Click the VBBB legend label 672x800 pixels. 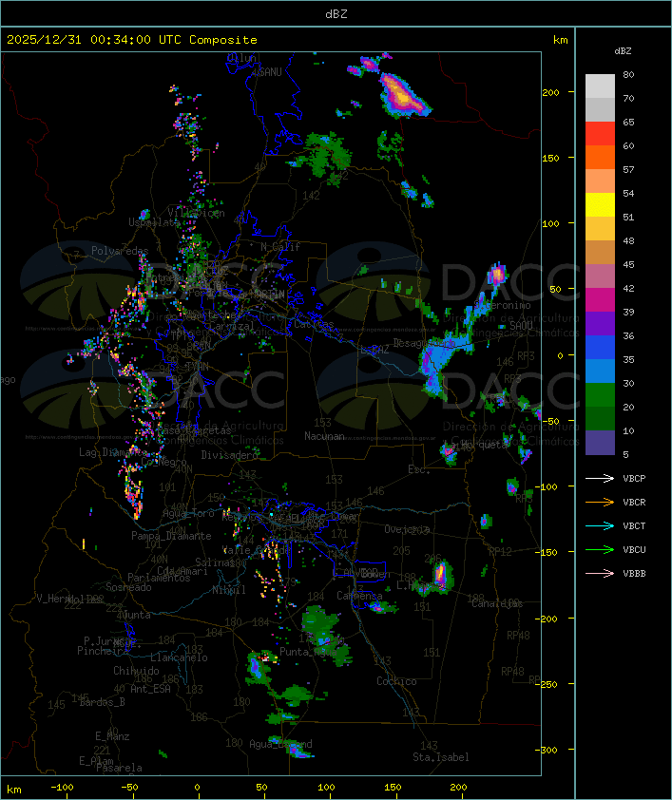pyautogui.click(x=634, y=574)
